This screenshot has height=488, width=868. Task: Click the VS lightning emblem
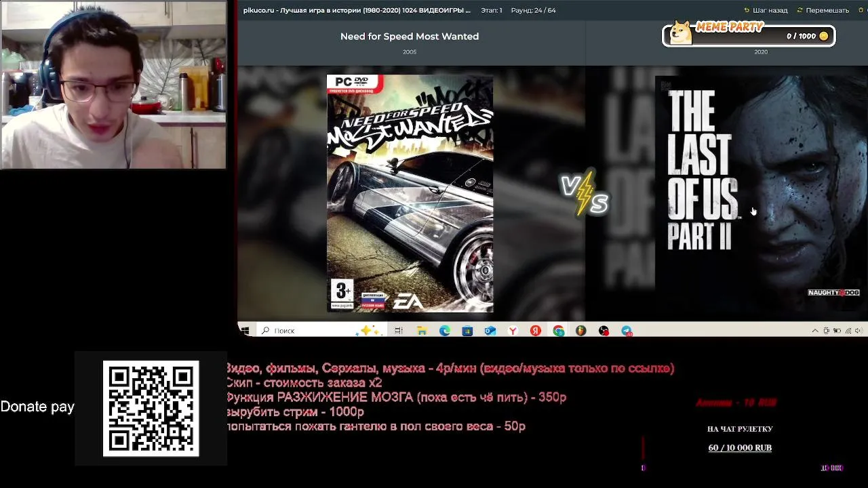(x=585, y=193)
